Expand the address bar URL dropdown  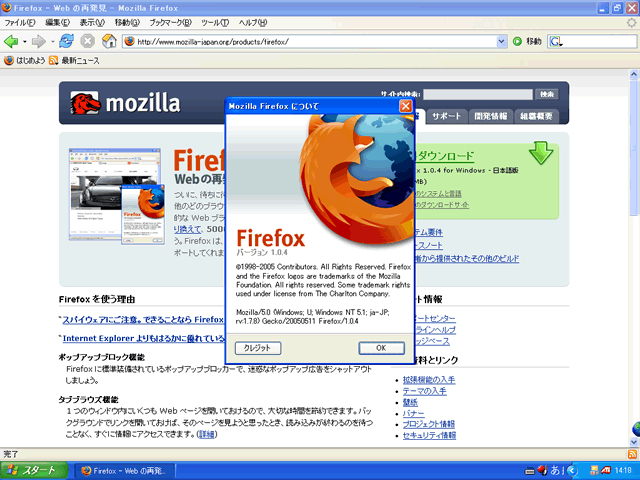click(502, 42)
